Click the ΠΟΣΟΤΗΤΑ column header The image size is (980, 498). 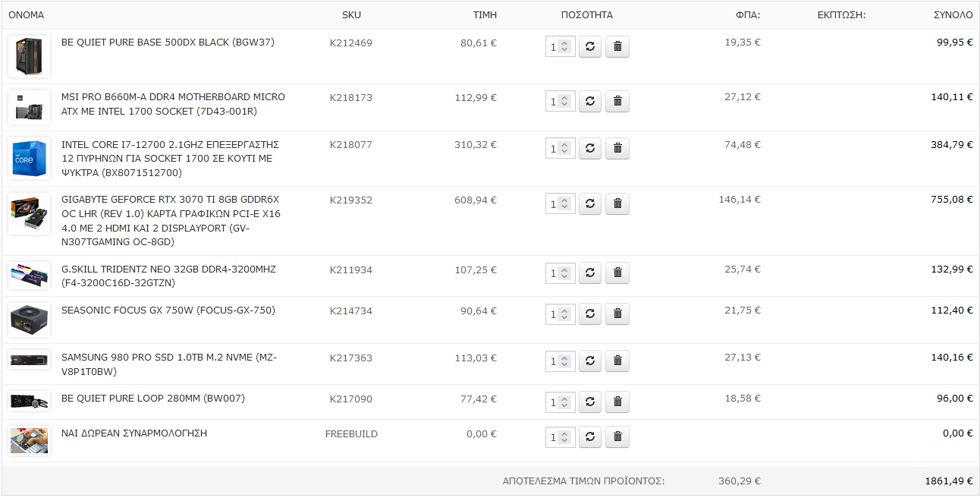tap(587, 15)
